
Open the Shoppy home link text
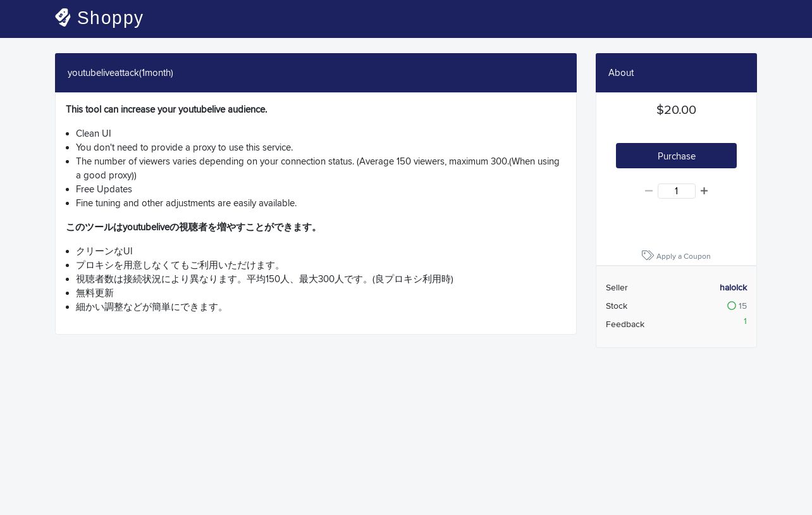coord(110,18)
